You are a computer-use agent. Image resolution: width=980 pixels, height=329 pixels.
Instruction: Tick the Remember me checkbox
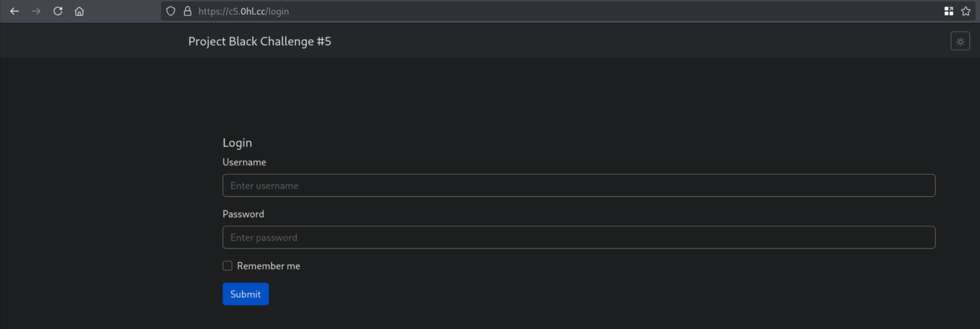tap(228, 266)
